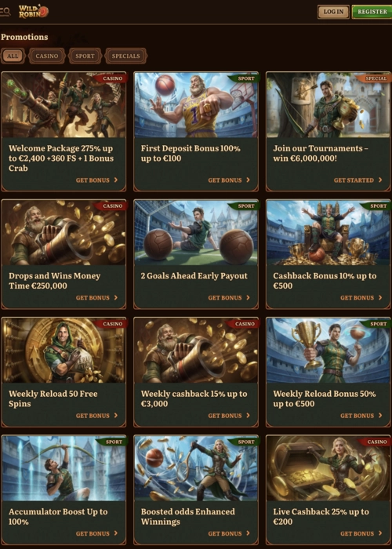
Task: Click the arrow beside Get Started
Action: [380, 180]
